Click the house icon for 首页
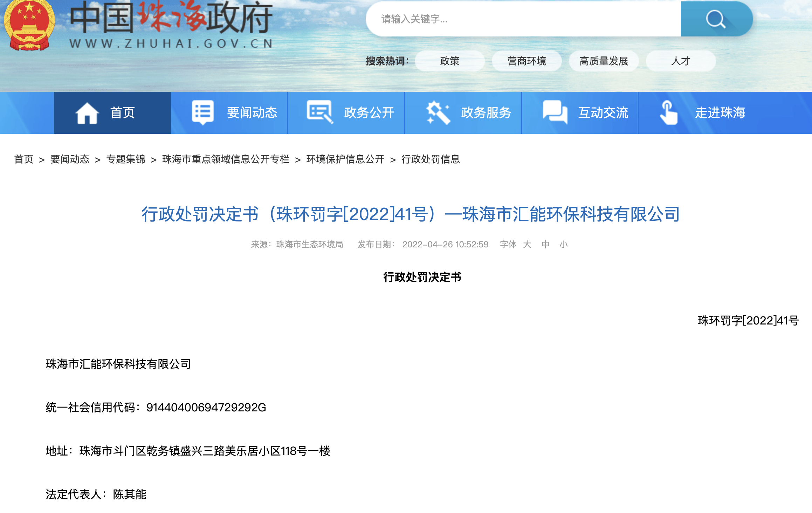 pyautogui.click(x=87, y=113)
